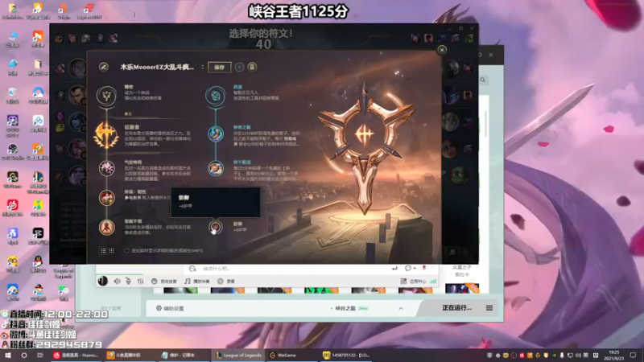
Task: Switch runes to grid view
Action: (112, 250)
